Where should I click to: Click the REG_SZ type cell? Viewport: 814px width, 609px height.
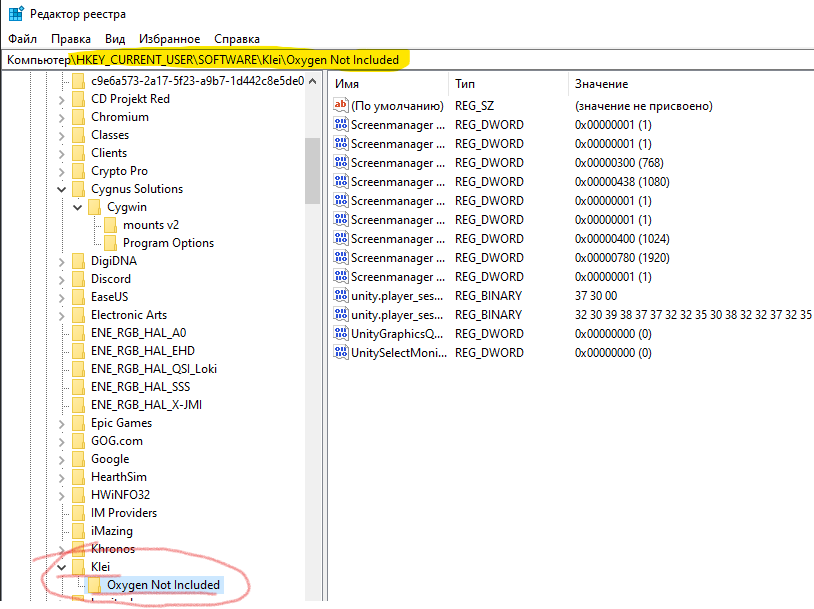[x=474, y=106]
